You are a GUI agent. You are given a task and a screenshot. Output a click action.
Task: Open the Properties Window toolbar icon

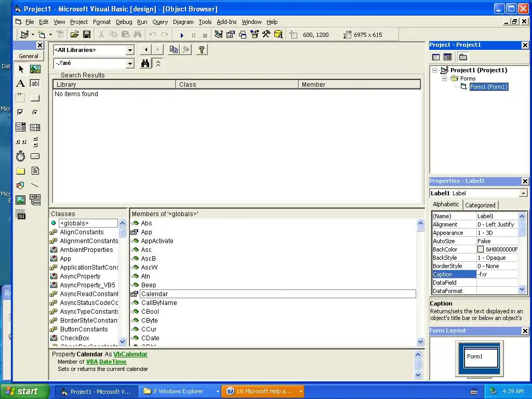point(231,35)
